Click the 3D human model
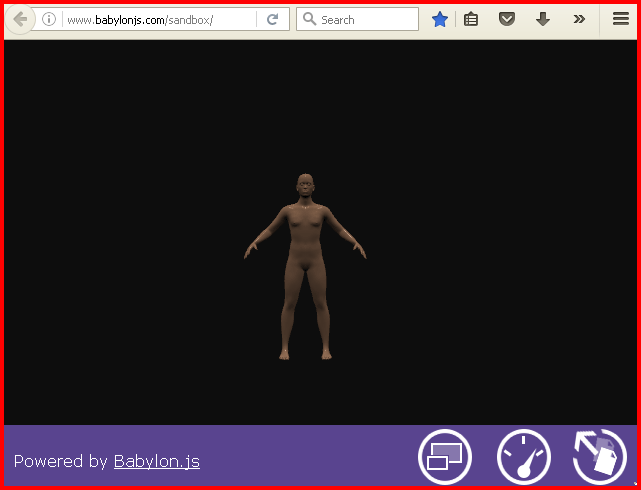The height and width of the screenshot is (490, 641). tap(305, 267)
